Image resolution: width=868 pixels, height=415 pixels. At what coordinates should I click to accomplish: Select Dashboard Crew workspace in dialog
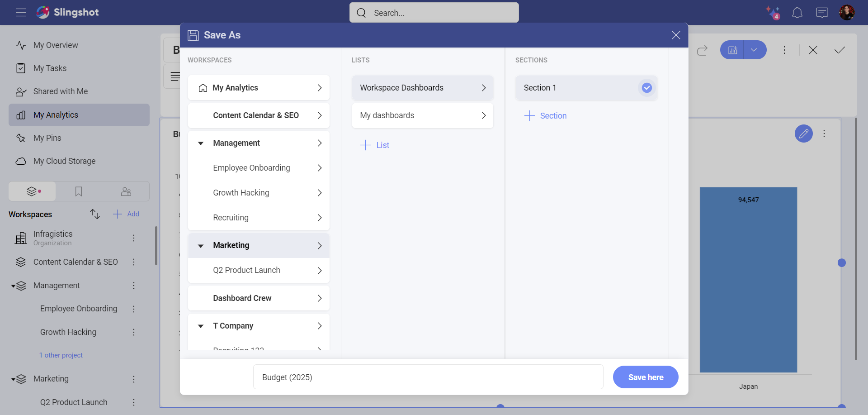259,298
